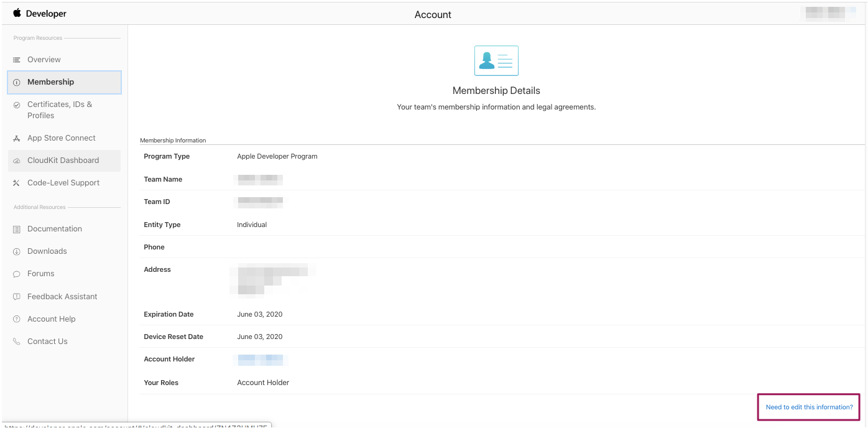The width and height of the screenshot is (868, 428).
Task: Click the Account title in the header bar
Action: 433,14
